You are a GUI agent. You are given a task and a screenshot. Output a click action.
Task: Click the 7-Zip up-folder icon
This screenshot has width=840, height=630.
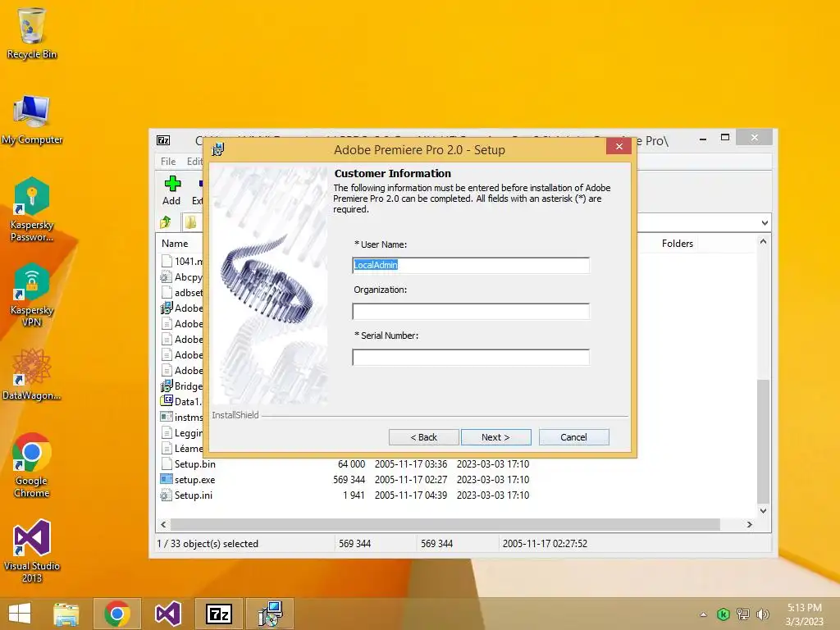coord(166,221)
